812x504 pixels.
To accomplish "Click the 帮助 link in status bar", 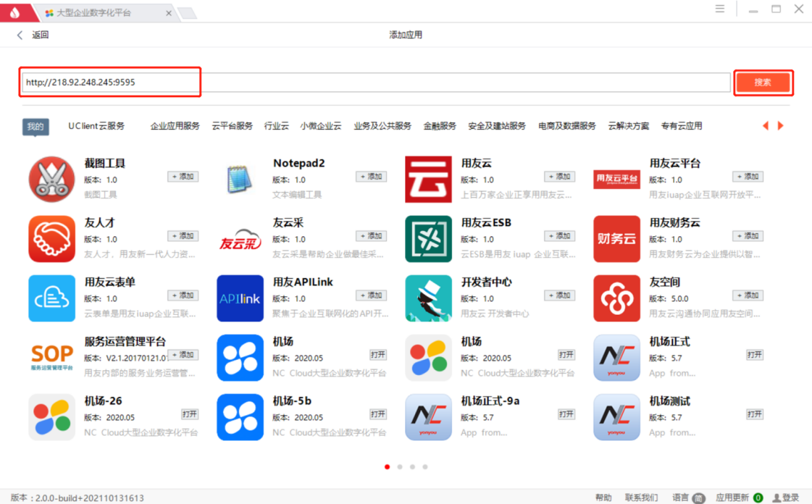I will click(x=603, y=497).
